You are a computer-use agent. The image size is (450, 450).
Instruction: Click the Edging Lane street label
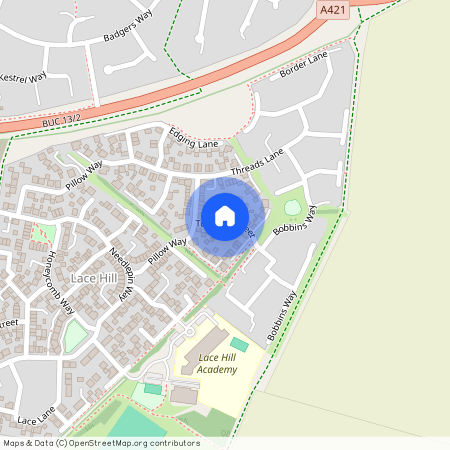(x=193, y=138)
